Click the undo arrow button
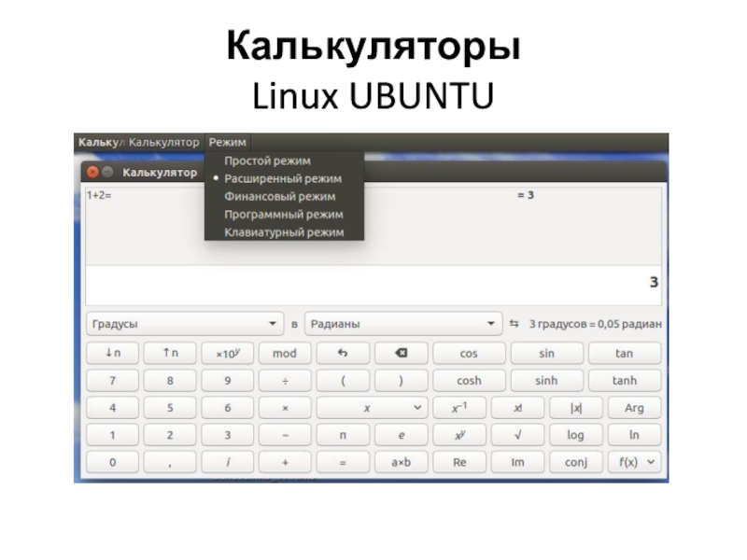 tap(343, 353)
